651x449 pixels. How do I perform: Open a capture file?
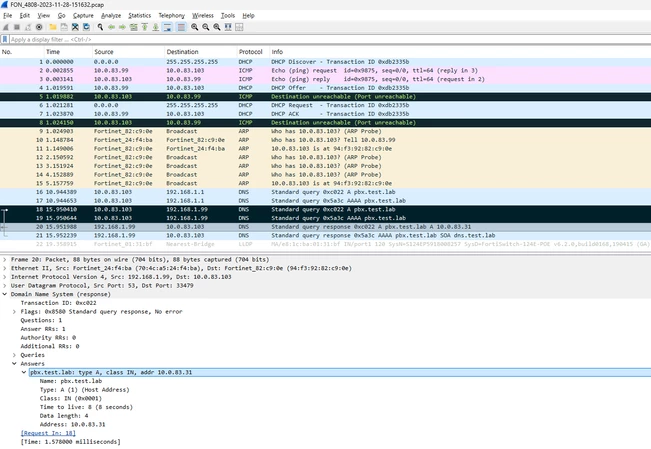[x=53, y=27]
